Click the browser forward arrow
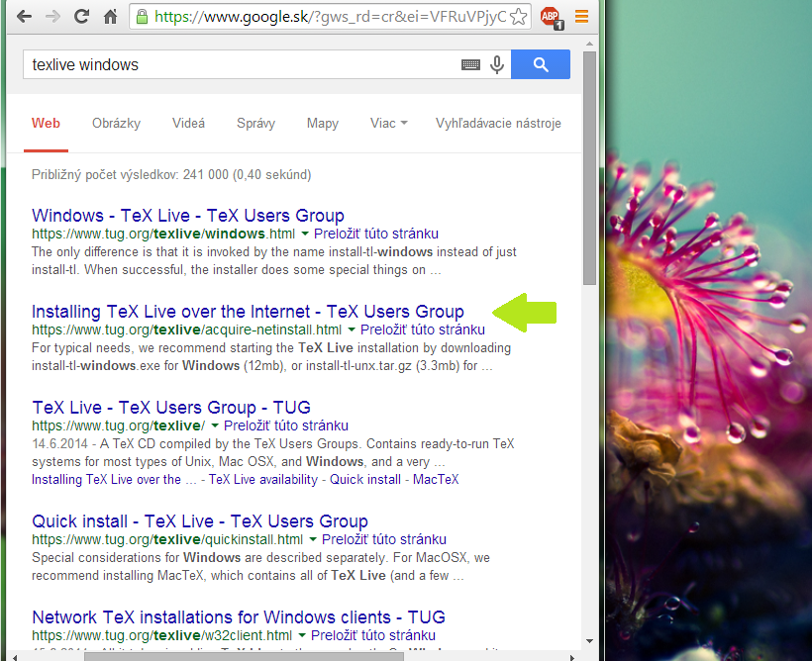 [x=52, y=17]
